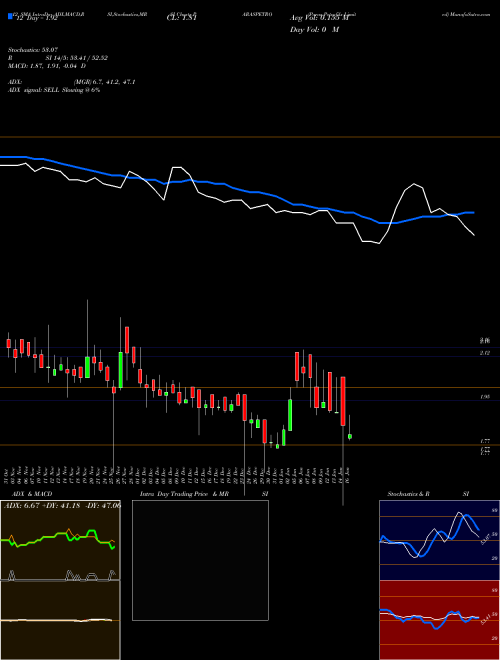Click the 'Intra Day Trading Price & MR' heading
500x660 pixels.
pyautogui.click(x=184, y=494)
